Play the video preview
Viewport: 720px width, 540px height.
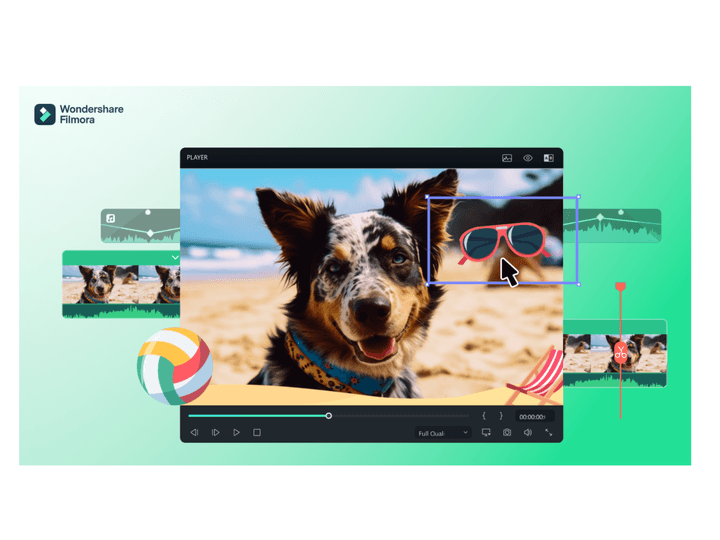[x=236, y=433]
